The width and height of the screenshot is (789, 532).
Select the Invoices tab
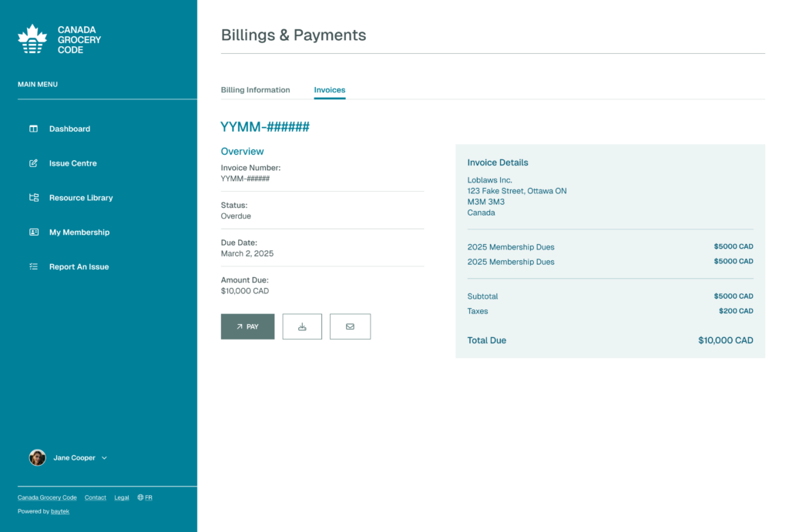329,90
